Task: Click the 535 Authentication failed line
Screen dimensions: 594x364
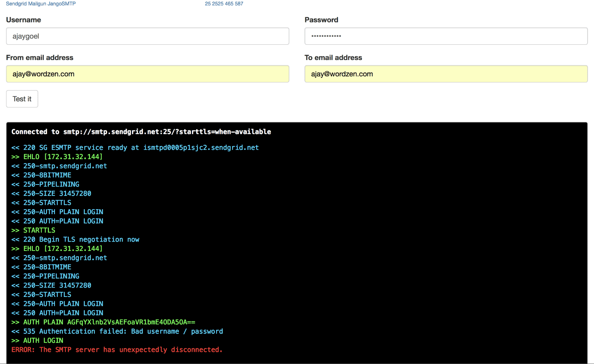Action: click(x=117, y=332)
